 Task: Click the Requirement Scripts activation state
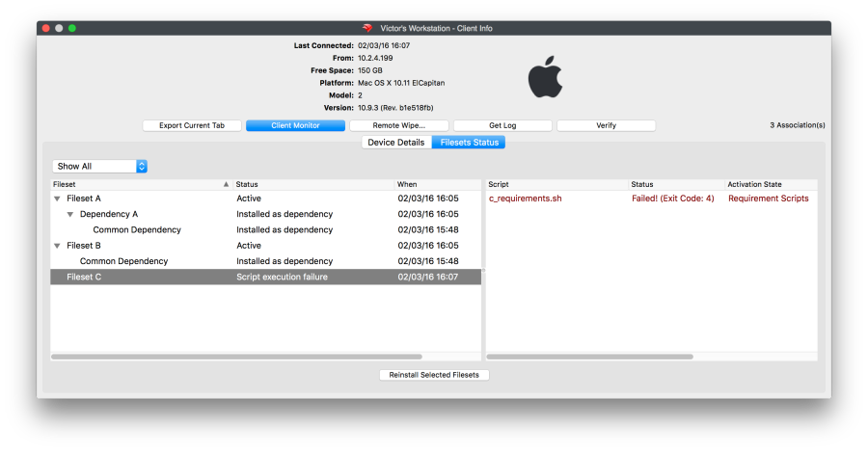click(769, 199)
